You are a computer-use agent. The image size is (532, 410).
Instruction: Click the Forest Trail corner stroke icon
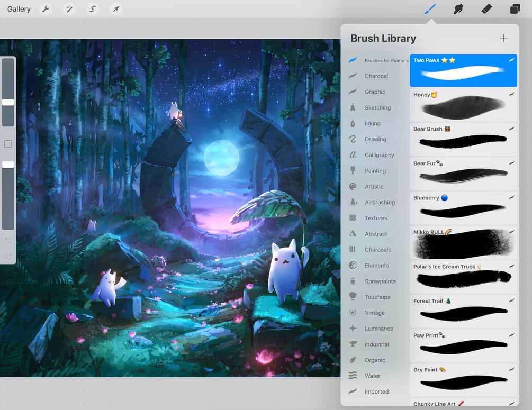tap(511, 300)
